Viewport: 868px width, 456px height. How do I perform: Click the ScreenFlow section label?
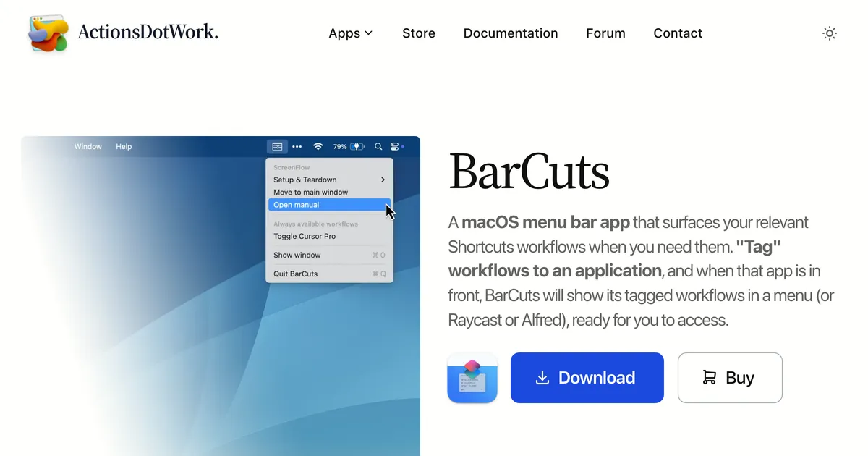292,167
